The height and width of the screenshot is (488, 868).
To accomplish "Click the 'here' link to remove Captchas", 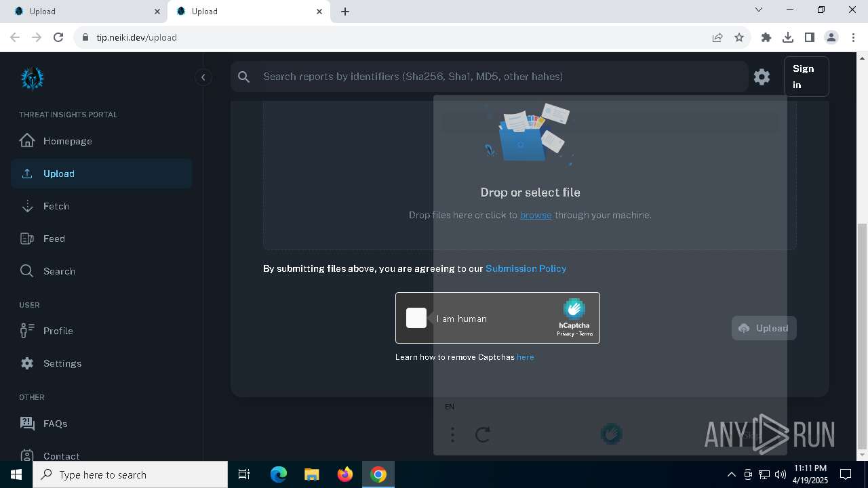I will coord(525,357).
